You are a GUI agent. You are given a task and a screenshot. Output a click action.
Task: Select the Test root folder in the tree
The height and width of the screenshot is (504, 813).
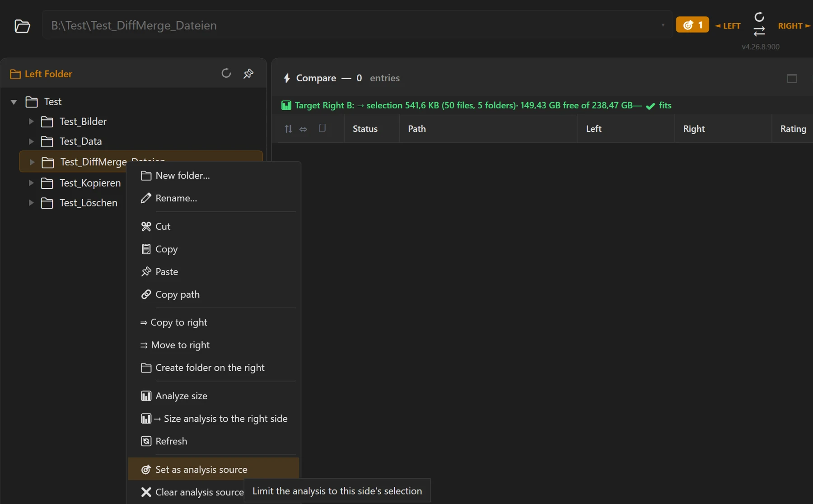[x=53, y=102]
